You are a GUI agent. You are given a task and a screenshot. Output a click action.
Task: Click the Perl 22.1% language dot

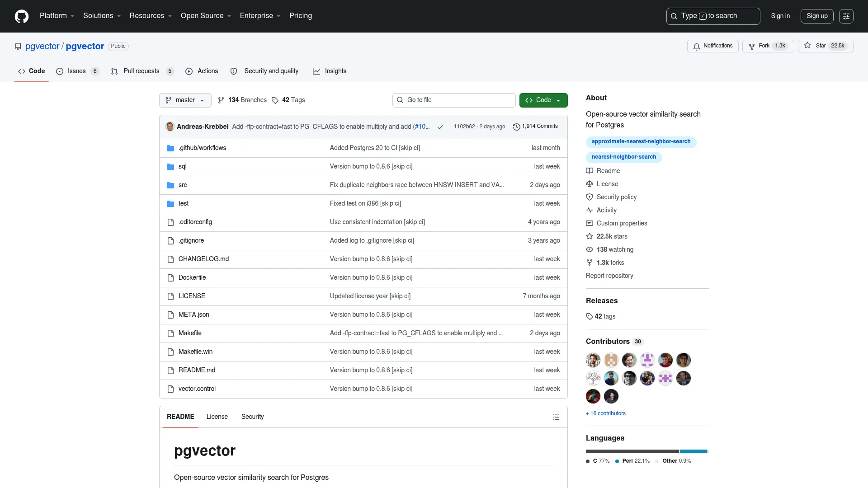[x=617, y=462]
